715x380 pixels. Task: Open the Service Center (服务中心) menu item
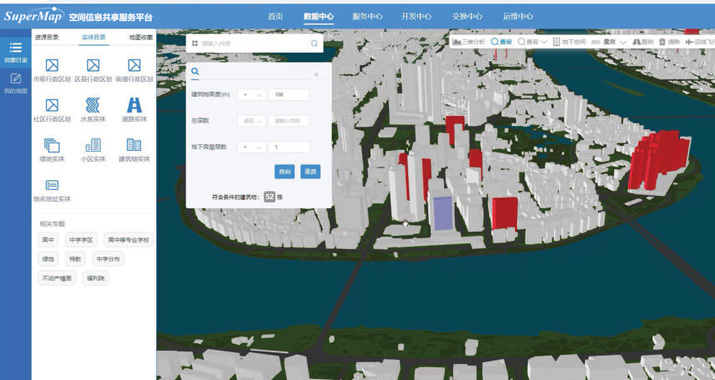point(367,16)
